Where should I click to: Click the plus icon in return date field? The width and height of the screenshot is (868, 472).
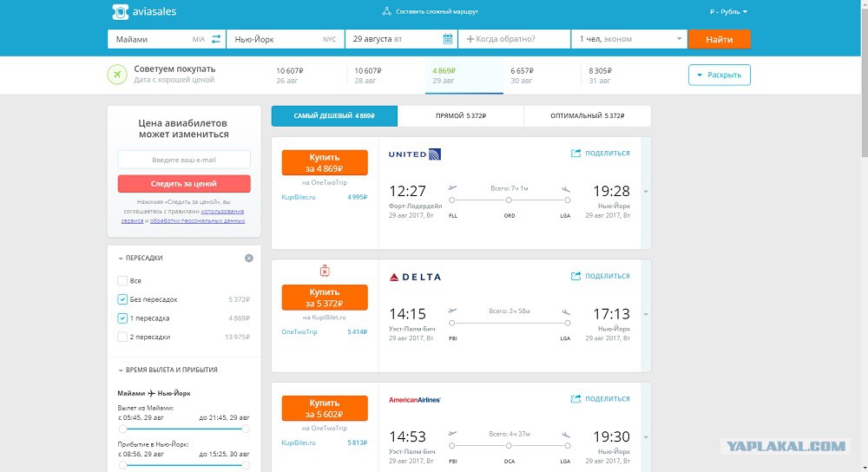coord(470,39)
